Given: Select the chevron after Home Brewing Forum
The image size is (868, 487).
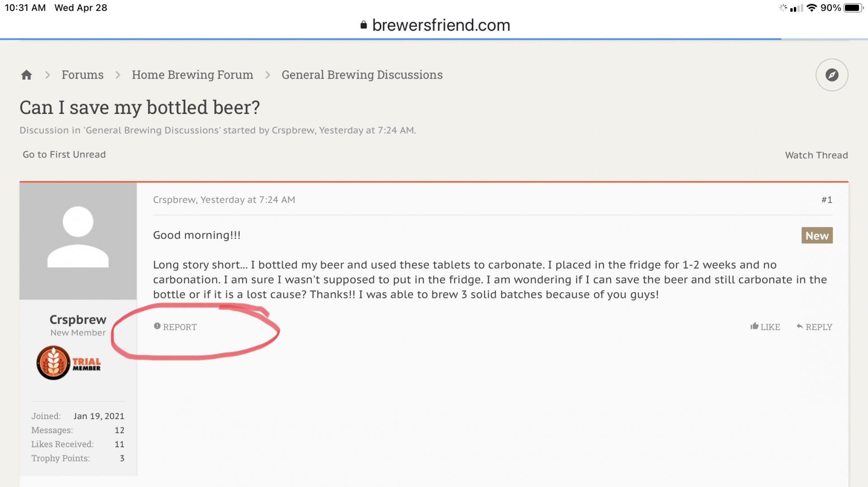Looking at the screenshot, I should pos(268,75).
